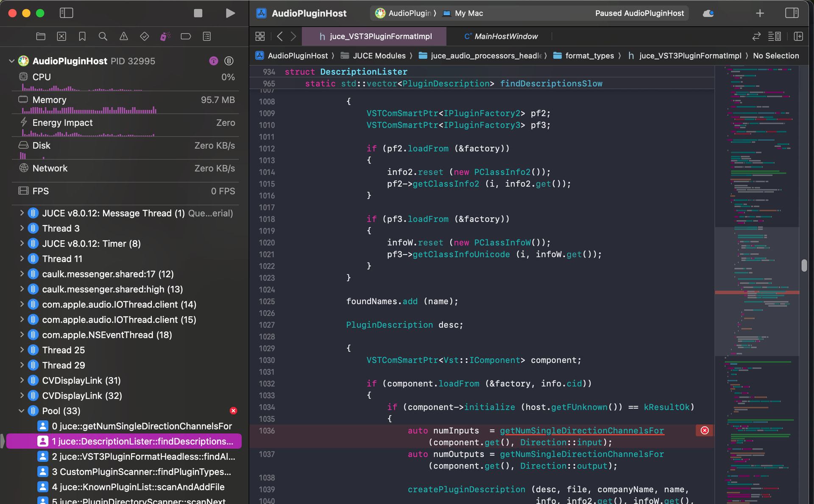Click the Add Editor on right icon

click(x=798, y=36)
